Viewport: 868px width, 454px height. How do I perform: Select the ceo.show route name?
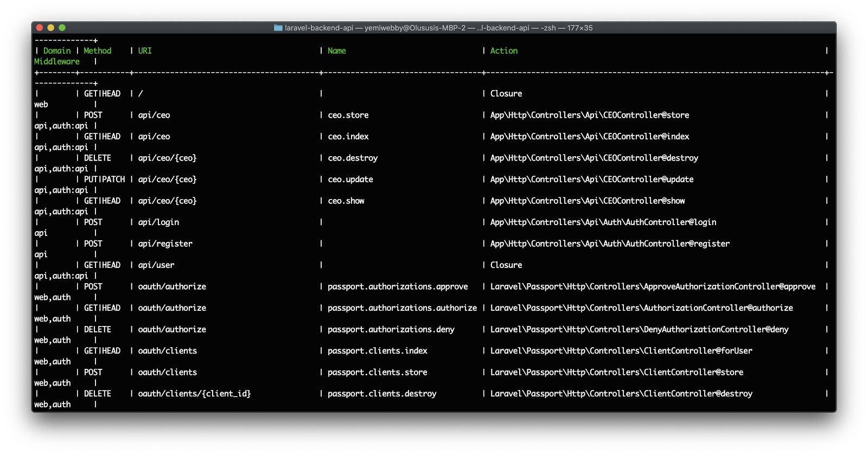coord(346,201)
